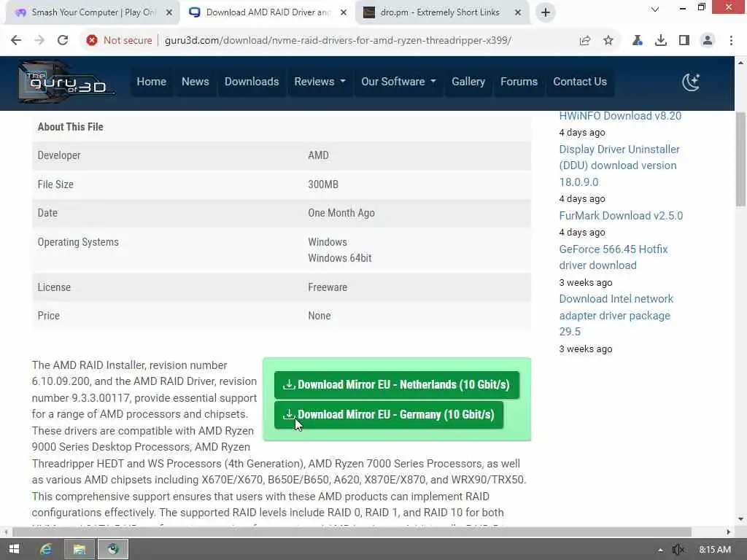Open the Not secure site info
Image resolution: width=747 pixels, height=560 pixels.
[x=120, y=41]
